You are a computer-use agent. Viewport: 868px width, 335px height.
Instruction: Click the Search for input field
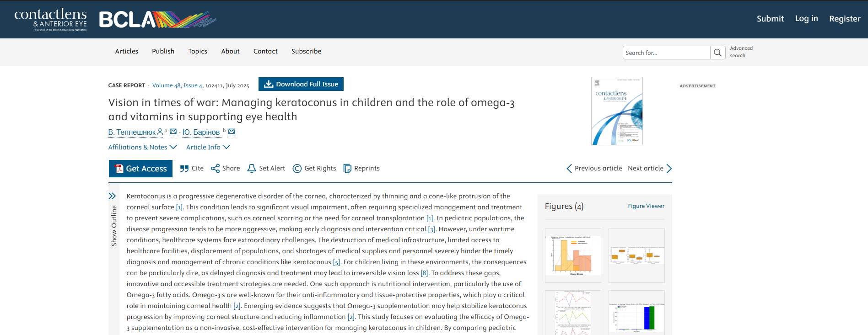pos(666,53)
